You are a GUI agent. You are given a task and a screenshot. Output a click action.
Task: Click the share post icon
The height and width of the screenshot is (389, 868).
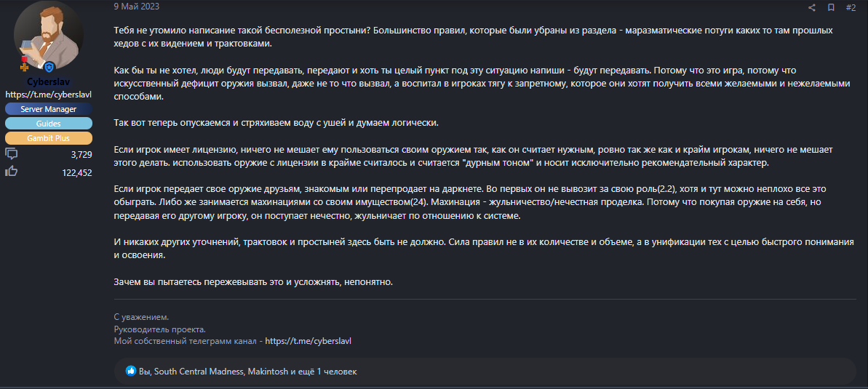tap(812, 7)
